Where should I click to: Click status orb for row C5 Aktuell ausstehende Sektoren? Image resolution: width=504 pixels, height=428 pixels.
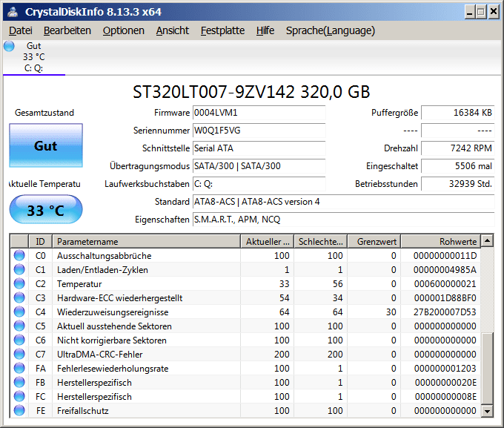(x=19, y=326)
